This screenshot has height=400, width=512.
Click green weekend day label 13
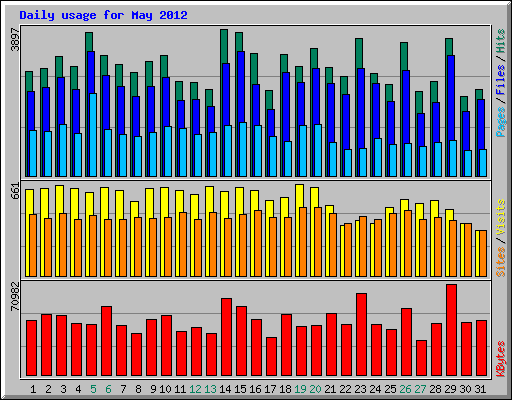click(210, 389)
